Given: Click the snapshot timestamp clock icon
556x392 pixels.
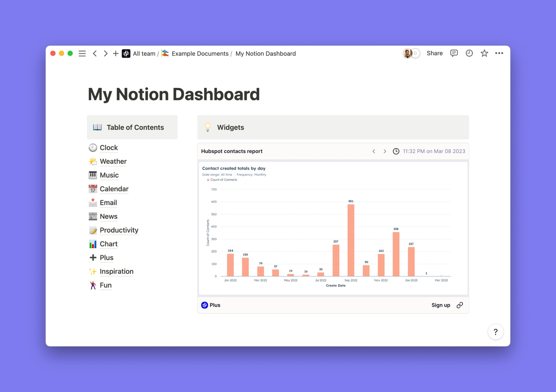Looking at the screenshot, I should coord(396,151).
